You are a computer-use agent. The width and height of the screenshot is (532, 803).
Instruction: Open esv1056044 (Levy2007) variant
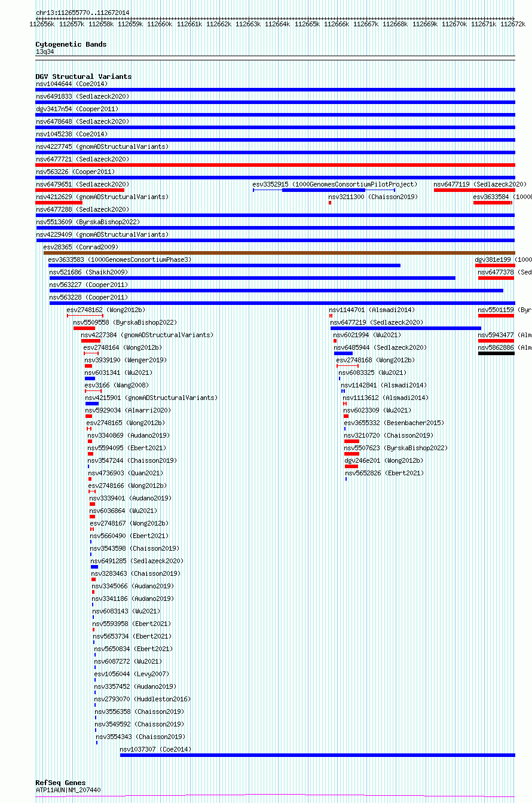coord(130,674)
